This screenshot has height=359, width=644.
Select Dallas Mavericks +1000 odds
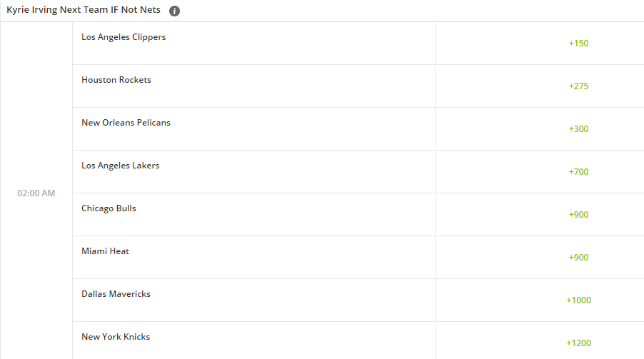point(578,300)
